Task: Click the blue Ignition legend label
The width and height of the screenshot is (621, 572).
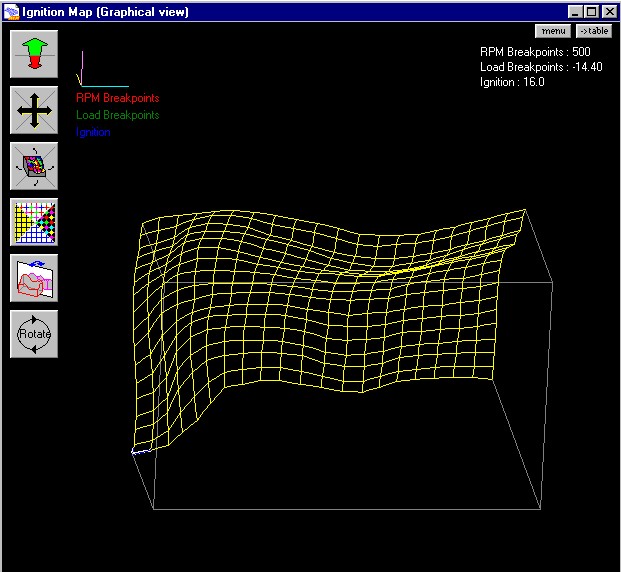Action: coord(93,132)
